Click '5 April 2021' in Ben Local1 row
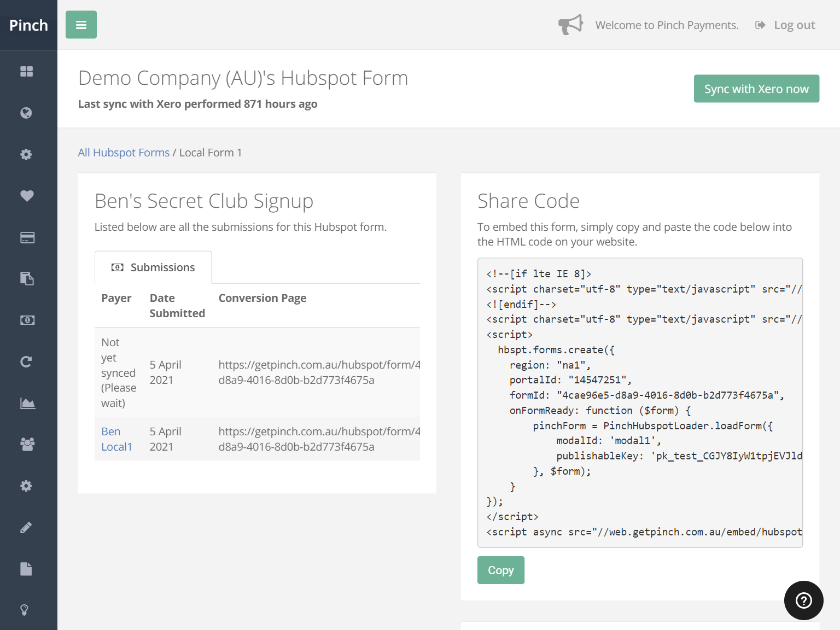This screenshot has height=630, width=840. tap(166, 439)
